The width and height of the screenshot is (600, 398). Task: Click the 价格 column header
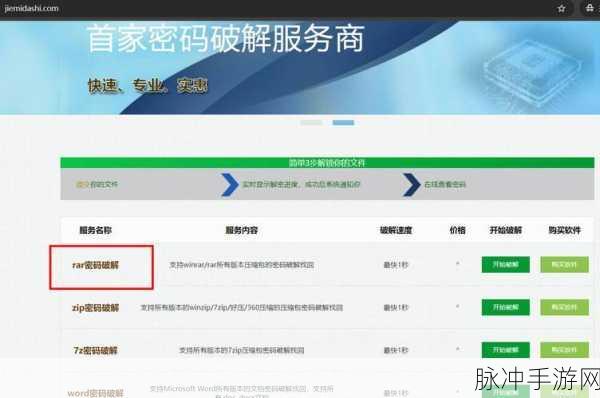click(x=457, y=230)
